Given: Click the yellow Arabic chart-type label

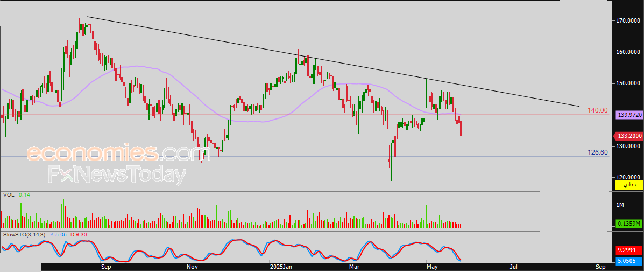Looking at the screenshot, I should point(628,185).
